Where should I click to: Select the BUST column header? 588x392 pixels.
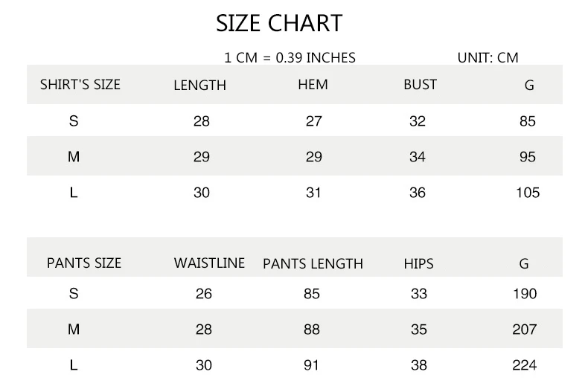coord(420,85)
